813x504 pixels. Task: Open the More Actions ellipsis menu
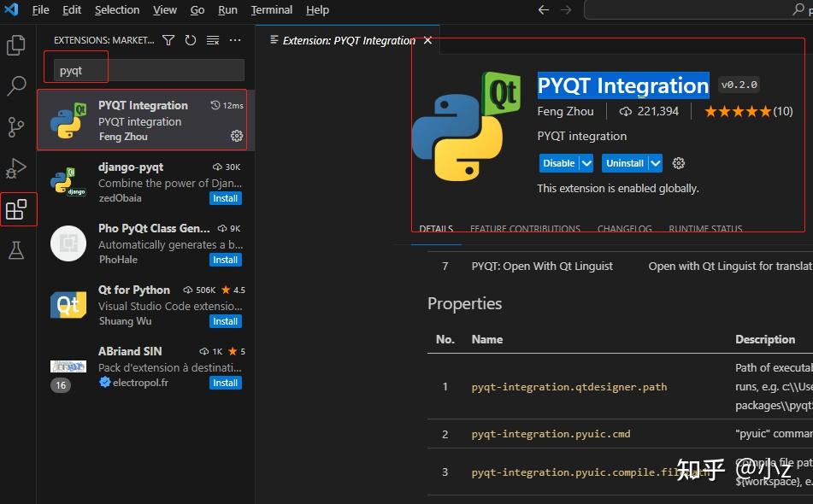coord(235,38)
